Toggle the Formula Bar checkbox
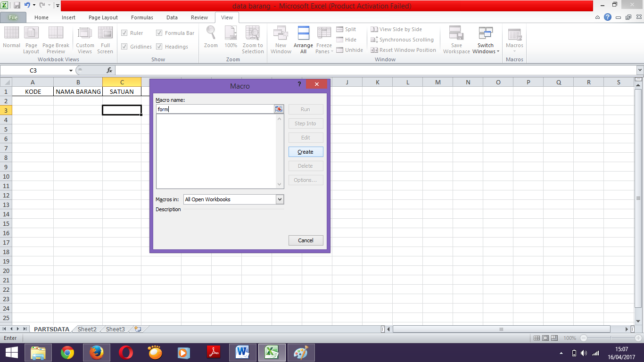Image resolution: width=644 pixels, height=362 pixels. (159, 33)
